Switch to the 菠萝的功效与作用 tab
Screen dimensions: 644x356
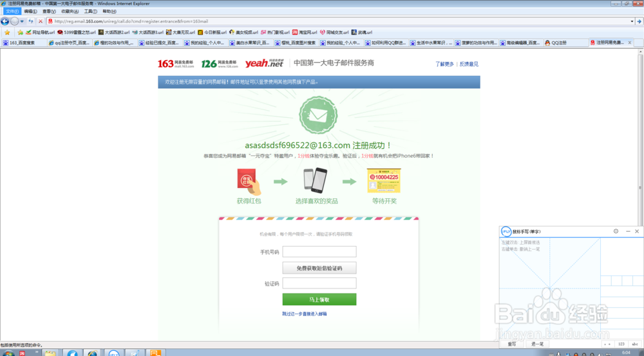pos(476,42)
